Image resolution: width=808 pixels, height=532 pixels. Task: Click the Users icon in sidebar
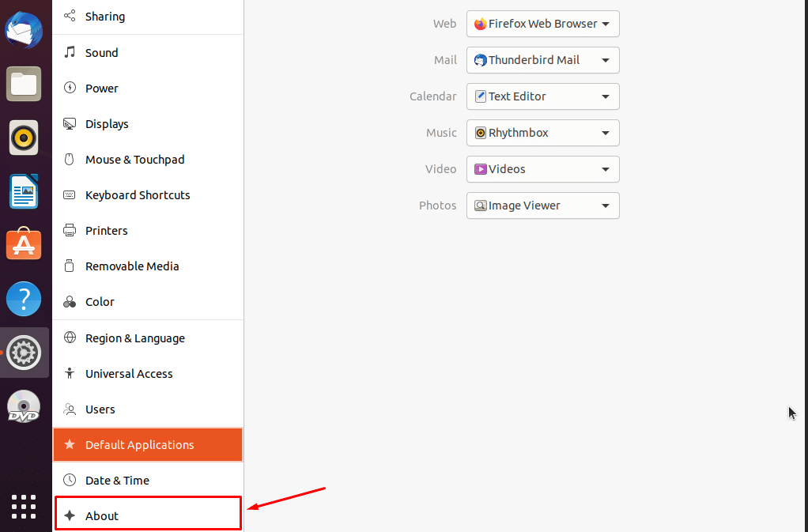click(x=70, y=409)
